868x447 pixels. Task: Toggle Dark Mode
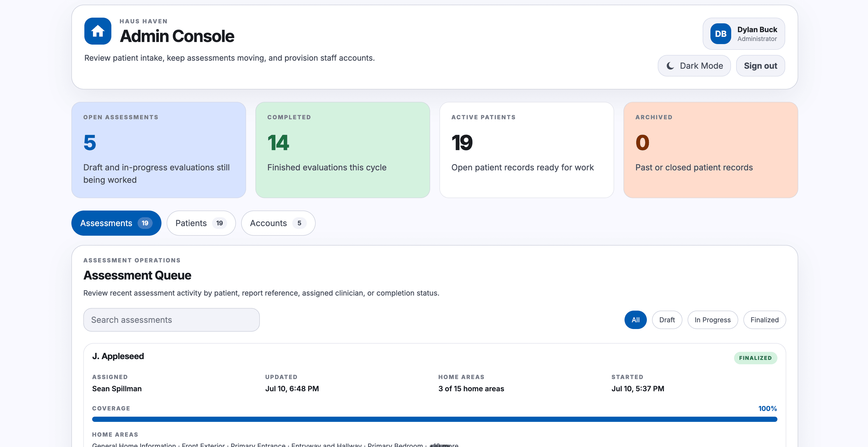[694, 66]
